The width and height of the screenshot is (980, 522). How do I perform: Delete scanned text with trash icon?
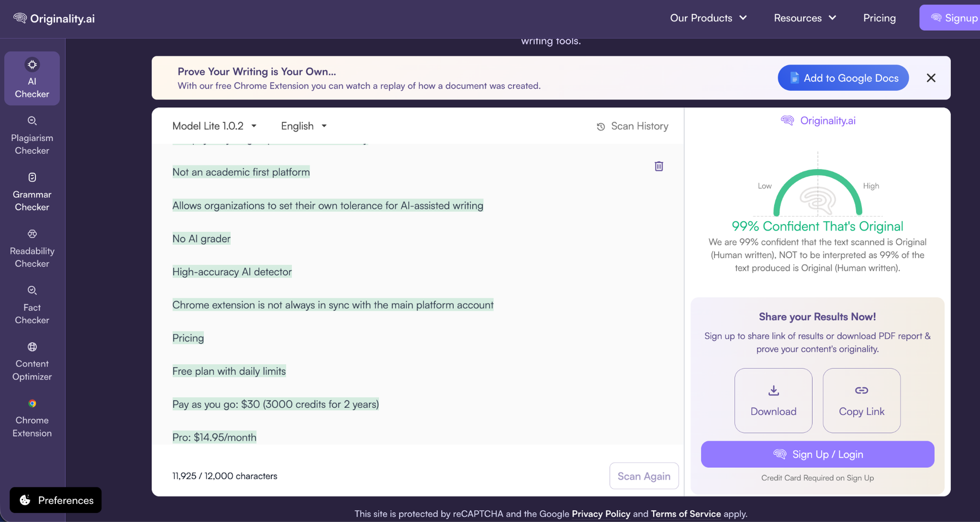tap(659, 166)
